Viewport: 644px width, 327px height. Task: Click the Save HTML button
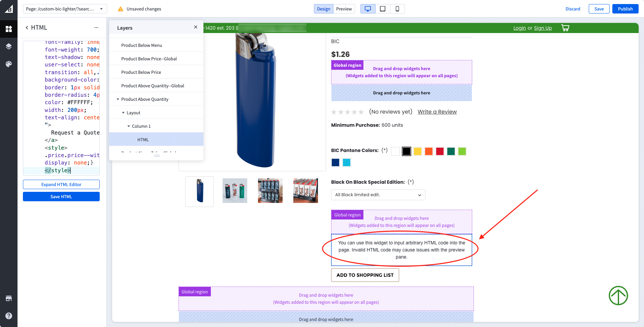61,197
